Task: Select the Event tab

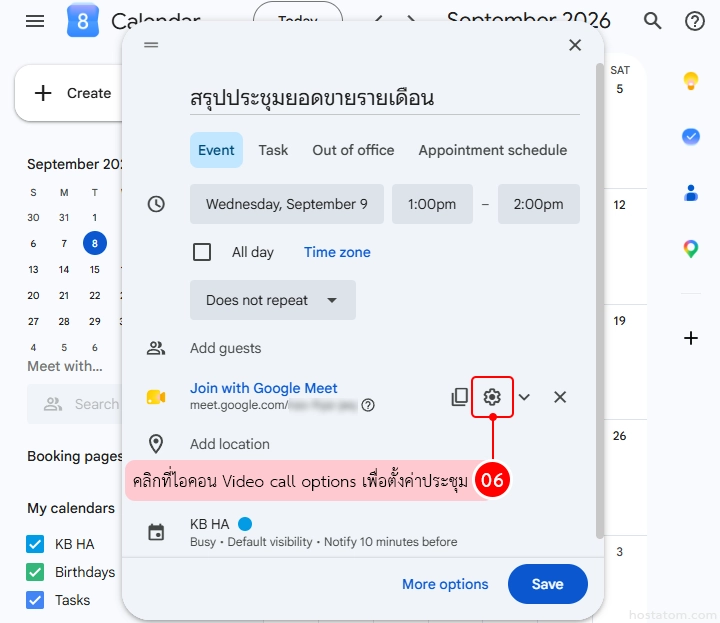Action: (x=216, y=150)
